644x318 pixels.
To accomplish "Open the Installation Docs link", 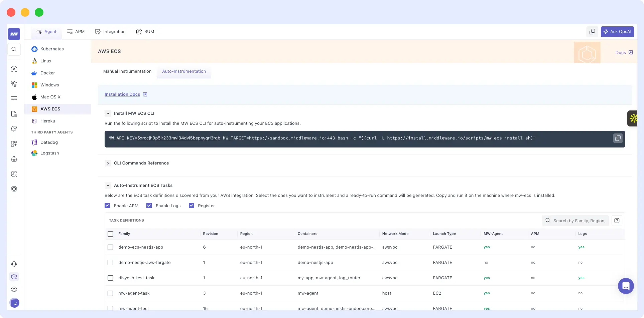I will point(126,94).
